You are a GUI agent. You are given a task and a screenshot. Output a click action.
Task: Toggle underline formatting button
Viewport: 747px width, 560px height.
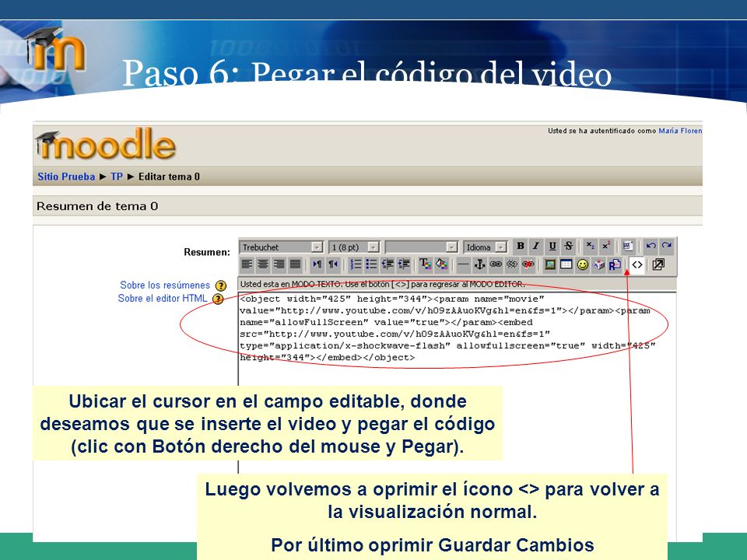coord(552,247)
